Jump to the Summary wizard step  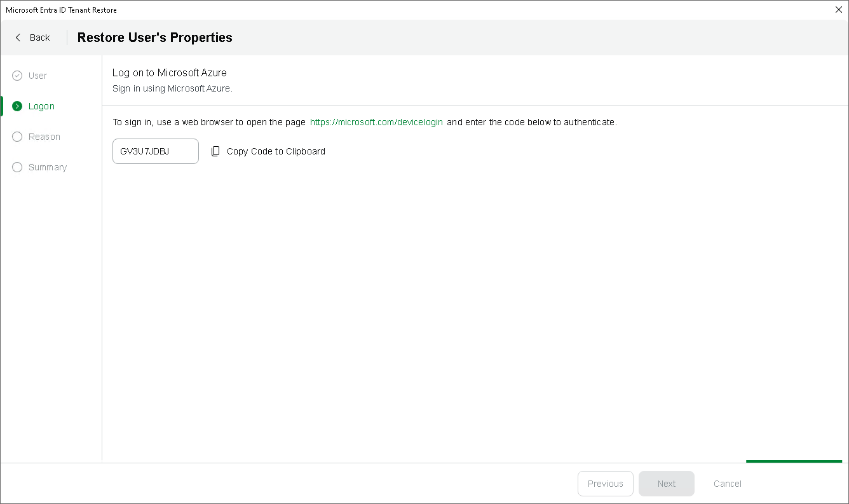coord(48,167)
